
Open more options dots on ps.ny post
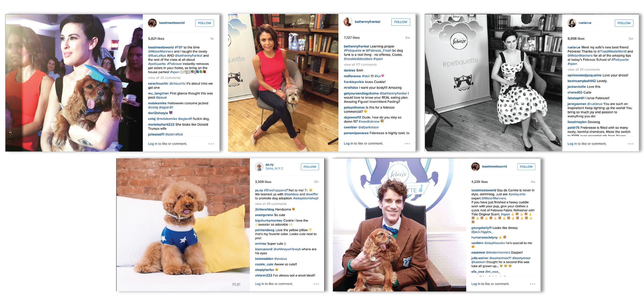coord(316,284)
